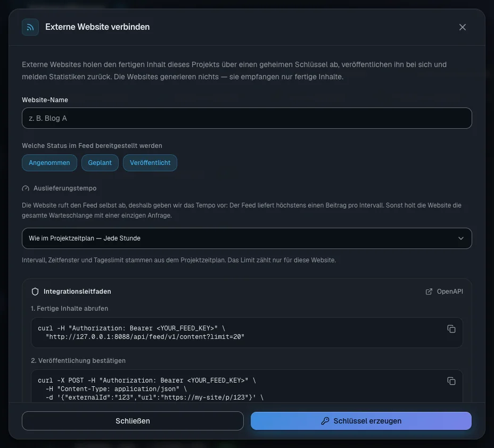The height and width of the screenshot is (448, 494).
Task: Click the external-link icon beside OpenAPI
Action: click(x=429, y=292)
